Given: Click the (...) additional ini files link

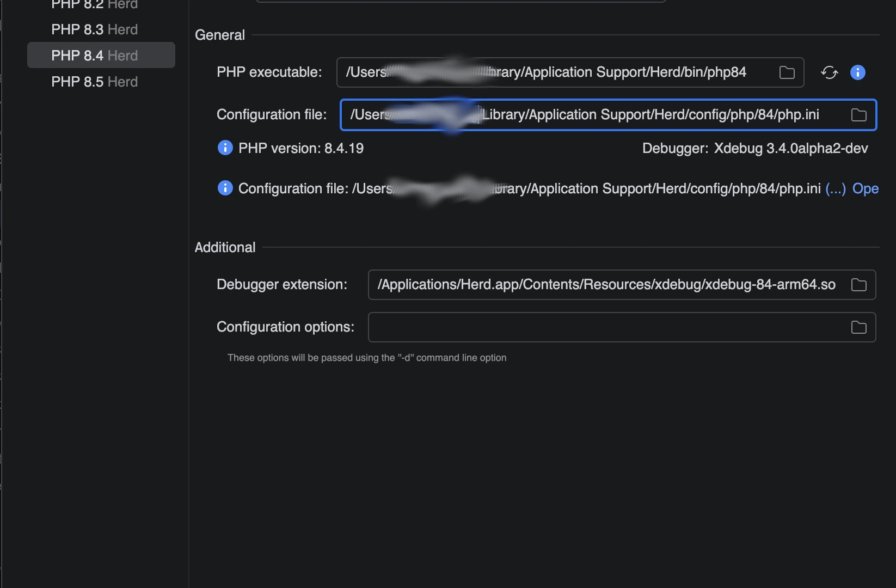Looking at the screenshot, I should click(836, 188).
